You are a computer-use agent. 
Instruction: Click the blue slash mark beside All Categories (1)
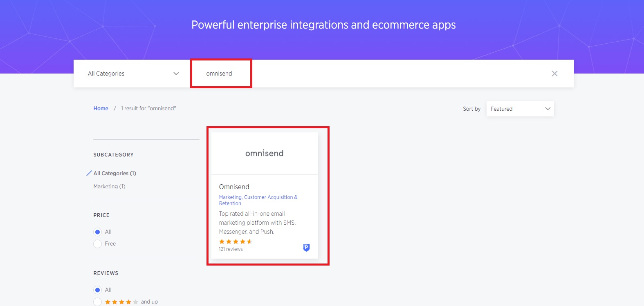pos(89,173)
